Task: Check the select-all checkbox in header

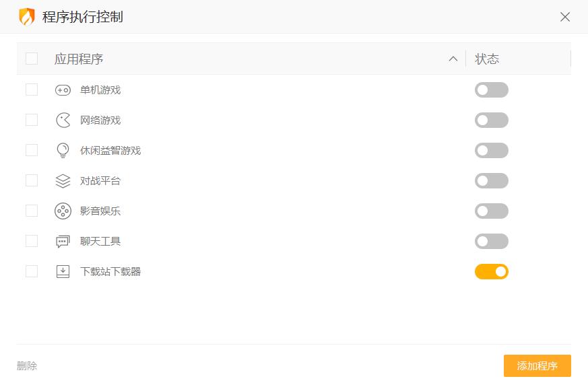Action: click(32, 59)
